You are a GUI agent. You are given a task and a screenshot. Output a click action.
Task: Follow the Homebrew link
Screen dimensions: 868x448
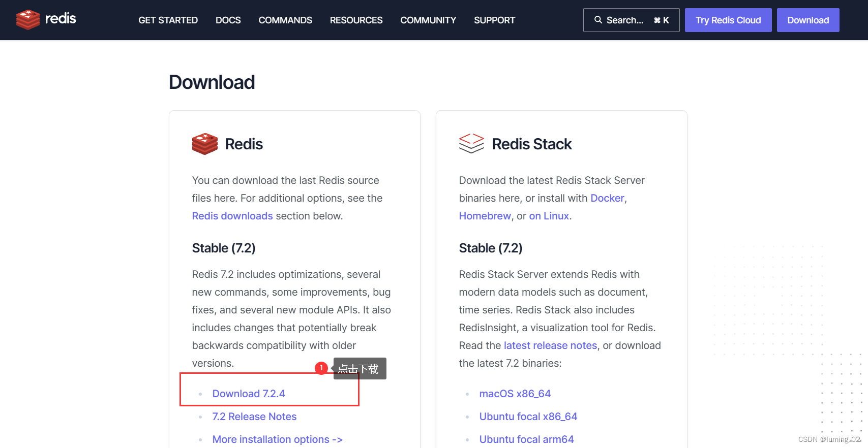pyautogui.click(x=485, y=216)
